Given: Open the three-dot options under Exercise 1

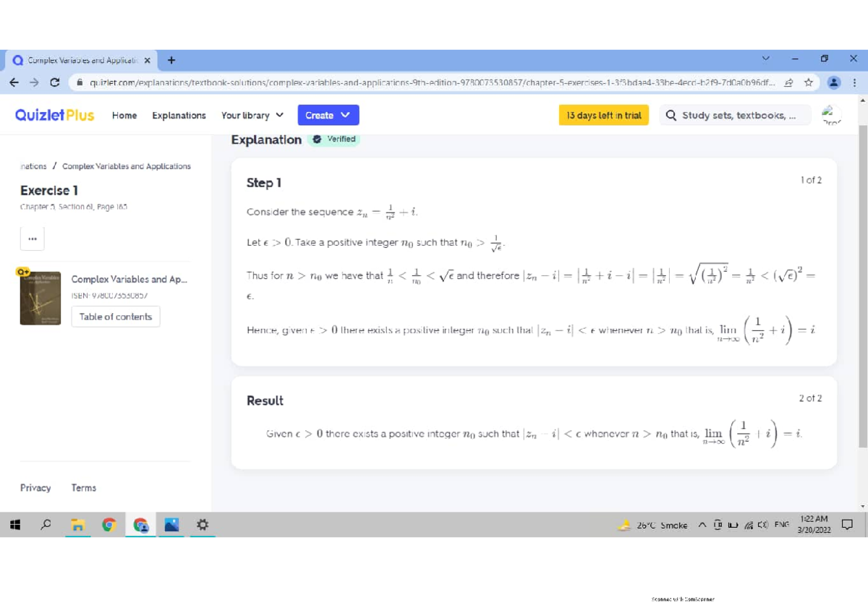Looking at the screenshot, I should pyautogui.click(x=31, y=238).
